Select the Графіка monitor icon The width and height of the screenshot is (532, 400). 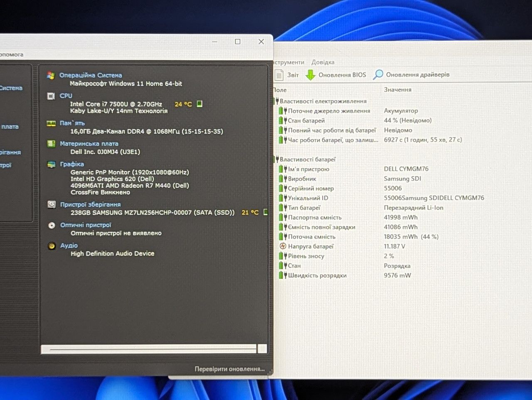point(51,164)
